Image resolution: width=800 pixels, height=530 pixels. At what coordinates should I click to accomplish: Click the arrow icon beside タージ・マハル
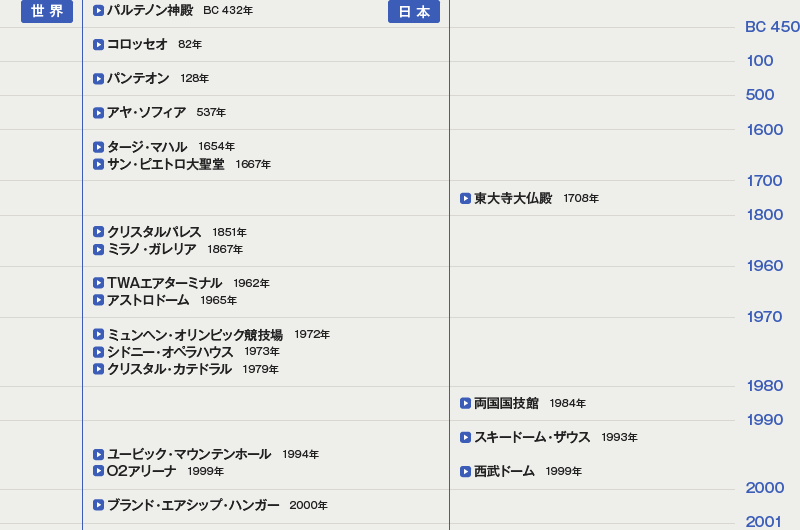point(98,147)
